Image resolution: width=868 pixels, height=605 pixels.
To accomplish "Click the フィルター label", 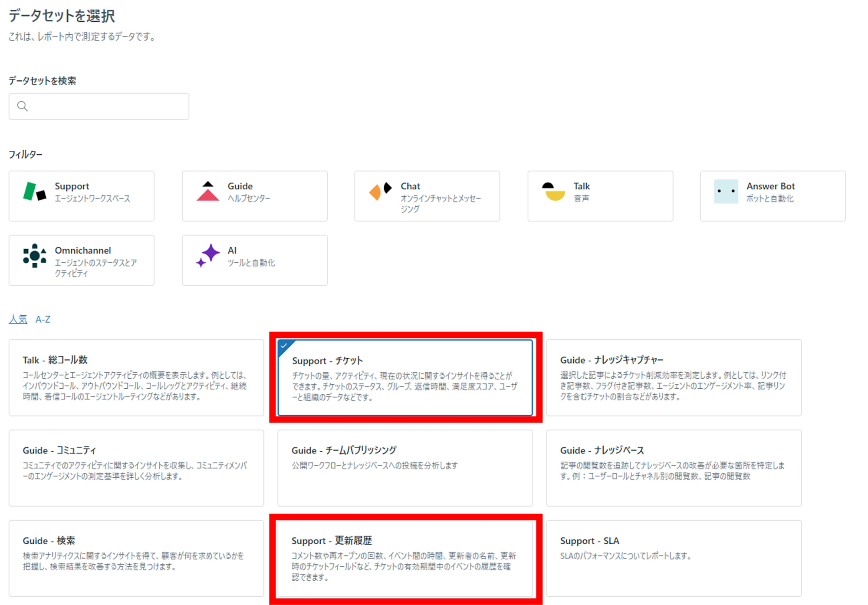I will pyautogui.click(x=26, y=155).
